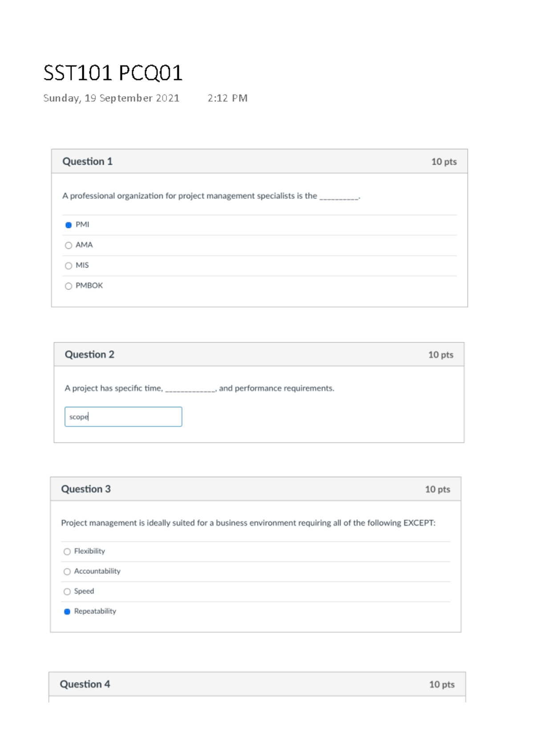Click the Question 4 heading
Image resolution: width=534 pixels, height=756 pixels.
(85, 684)
